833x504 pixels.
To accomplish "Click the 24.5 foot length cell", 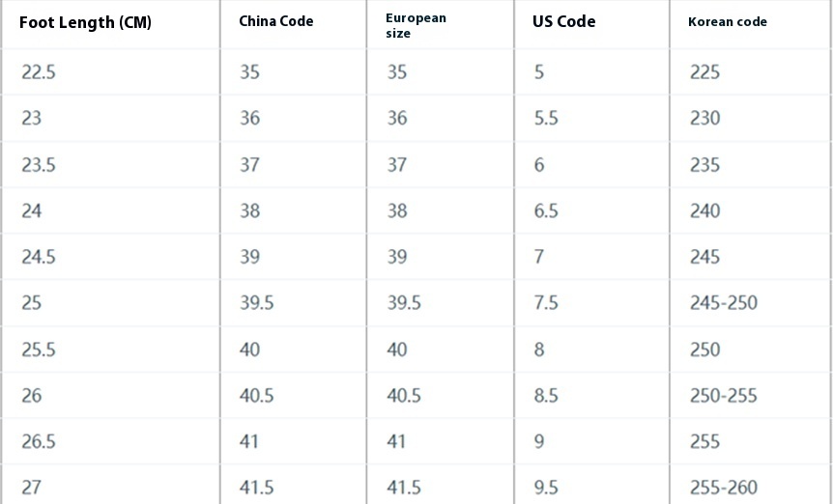I will point(39,257).
